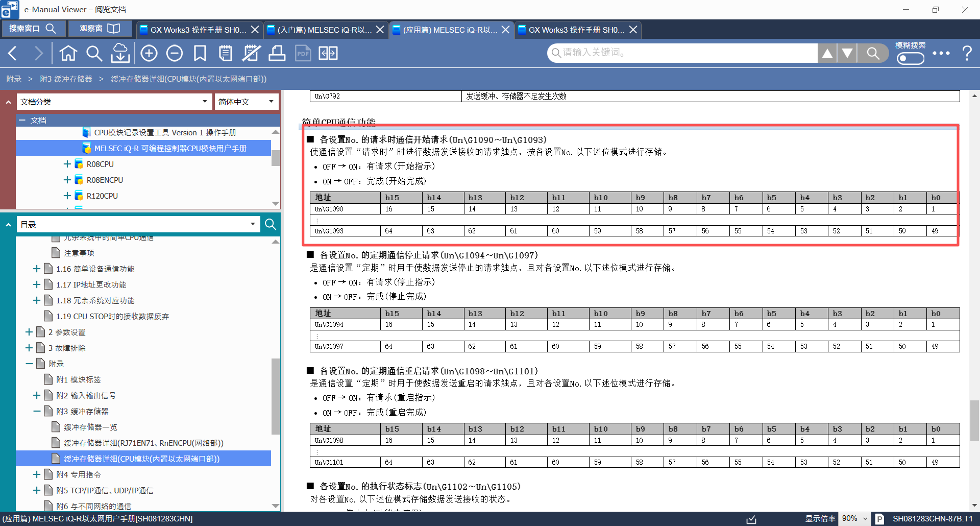The width and height of the screenshot is (980, 526).
Task: Click the zoom in plus icon
Action: tap(149, 53)
